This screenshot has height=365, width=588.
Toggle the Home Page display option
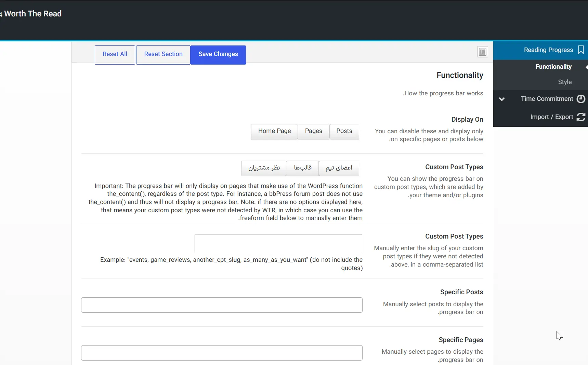tap(274, 131)
